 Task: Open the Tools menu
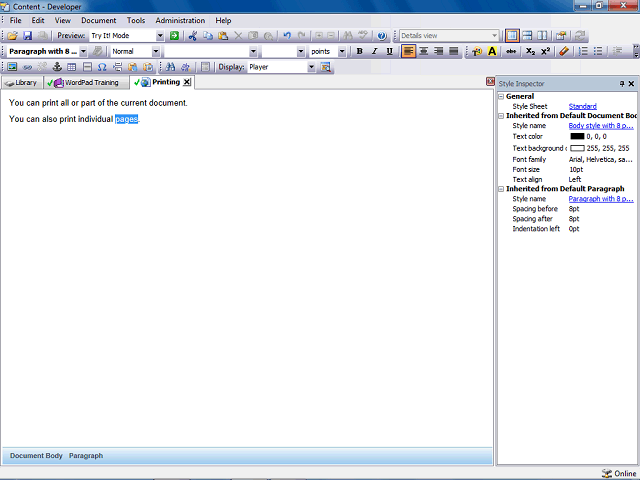(136, 20)
